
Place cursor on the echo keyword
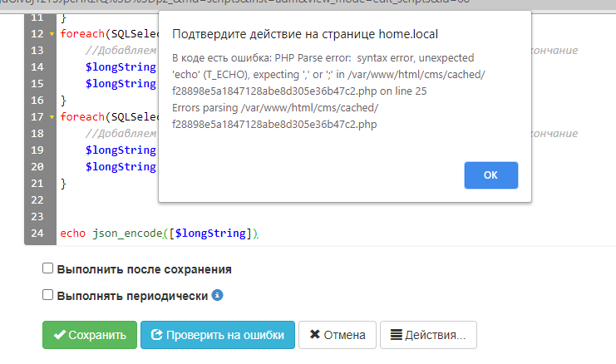pos(72,234)
